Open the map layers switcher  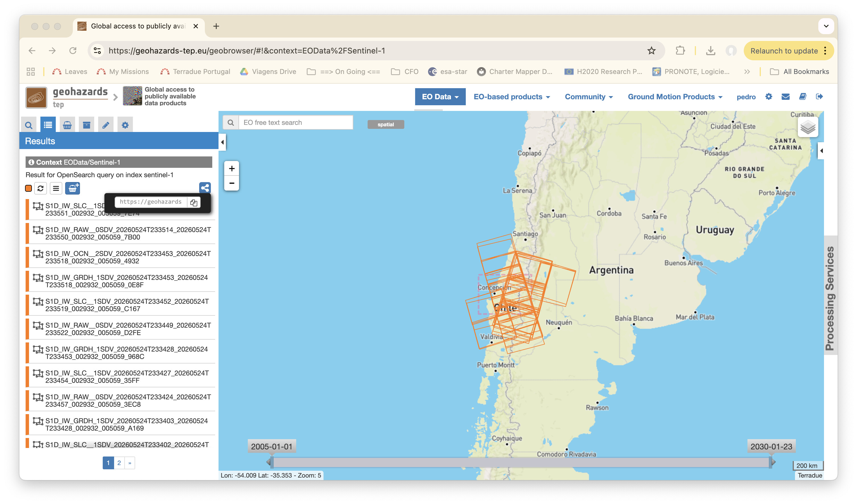(808, 128)
